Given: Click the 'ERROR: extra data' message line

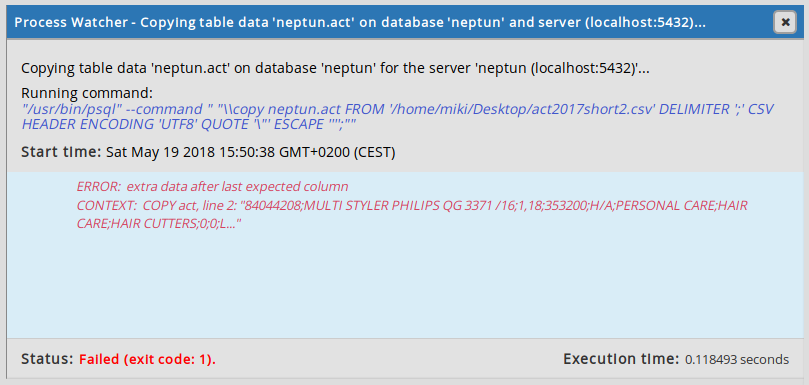Looking at the screenshot, I should coord(213,186).
